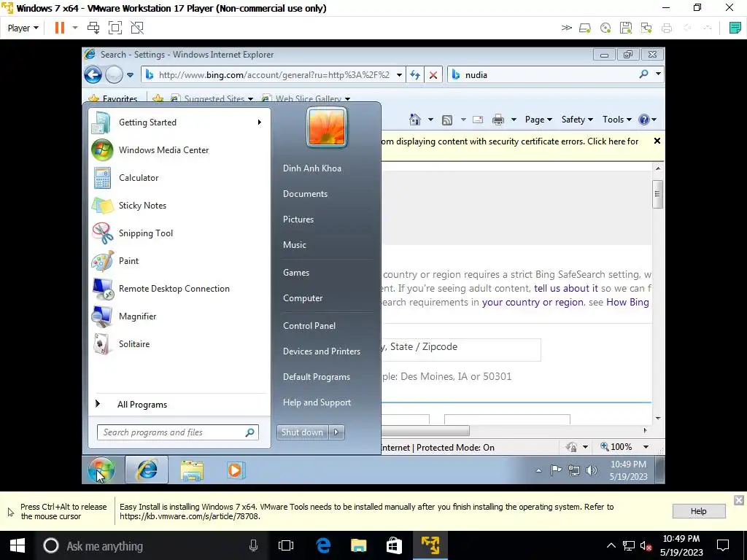Viewport: 747px width, 560px height.
Task: Open Windows Media Player taskbar icon
Action: click(x=236, y=470)
